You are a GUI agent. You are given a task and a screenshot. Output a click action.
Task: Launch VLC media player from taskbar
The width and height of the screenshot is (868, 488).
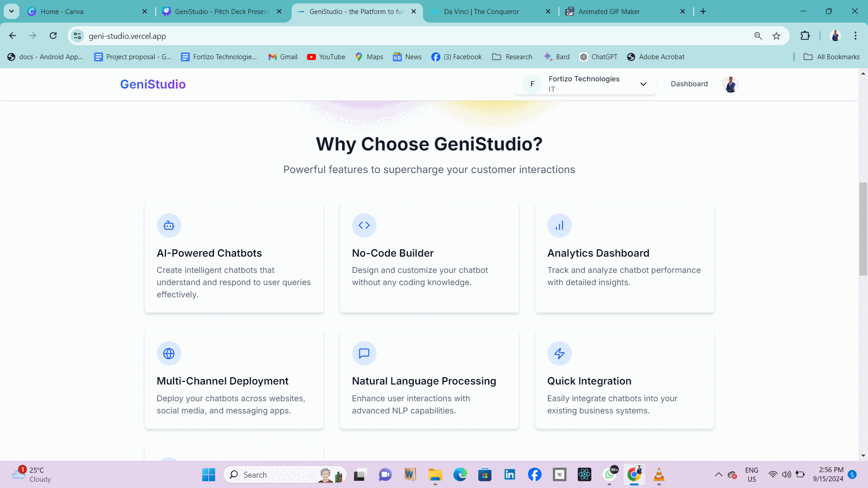tap(659, 474)
